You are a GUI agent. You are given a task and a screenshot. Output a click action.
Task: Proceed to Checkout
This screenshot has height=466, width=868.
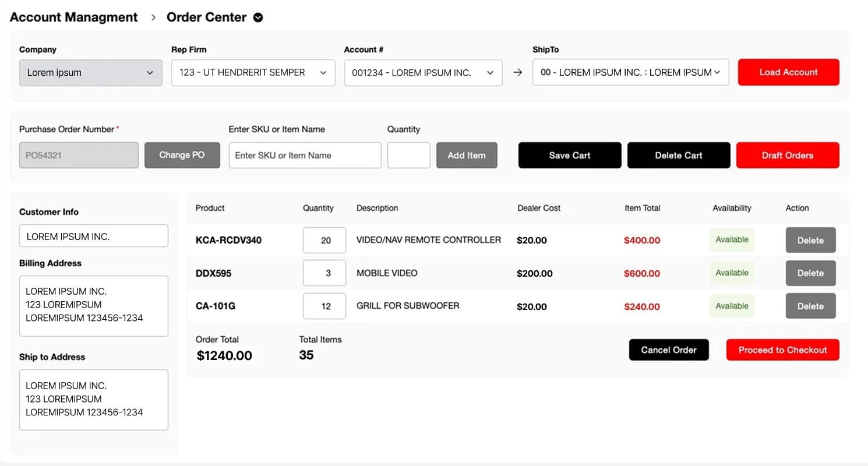click(783, 350)
